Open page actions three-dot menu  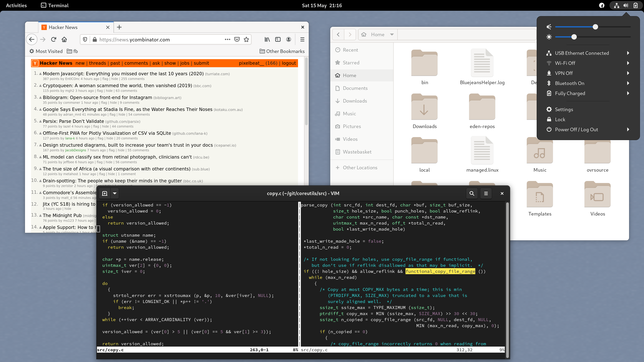(227, 40)
